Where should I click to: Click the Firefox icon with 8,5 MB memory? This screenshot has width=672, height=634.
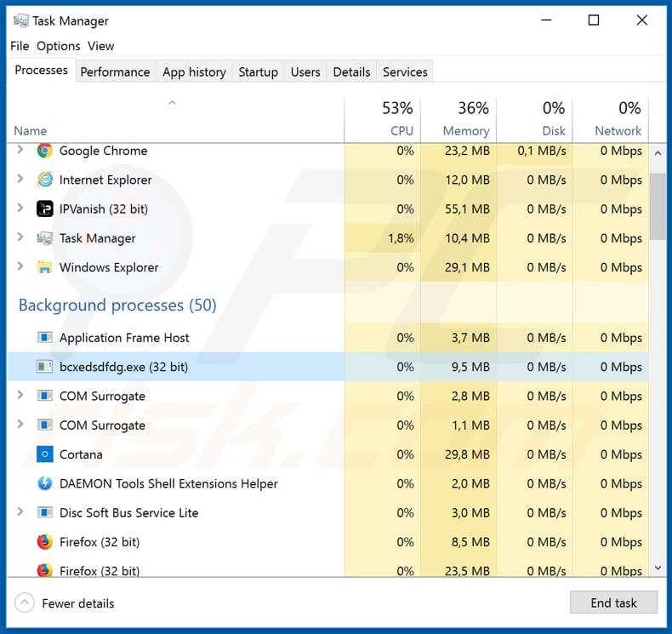tap(44, 542)
